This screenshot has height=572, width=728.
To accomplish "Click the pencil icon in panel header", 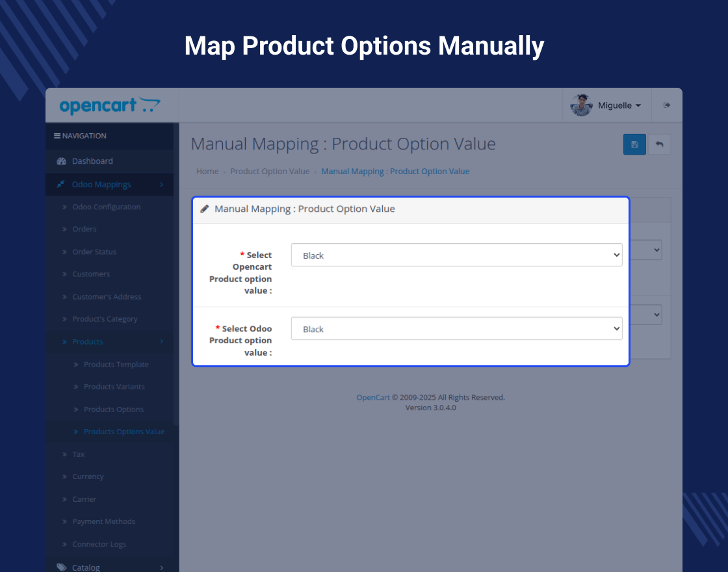I will click(204, 209).
